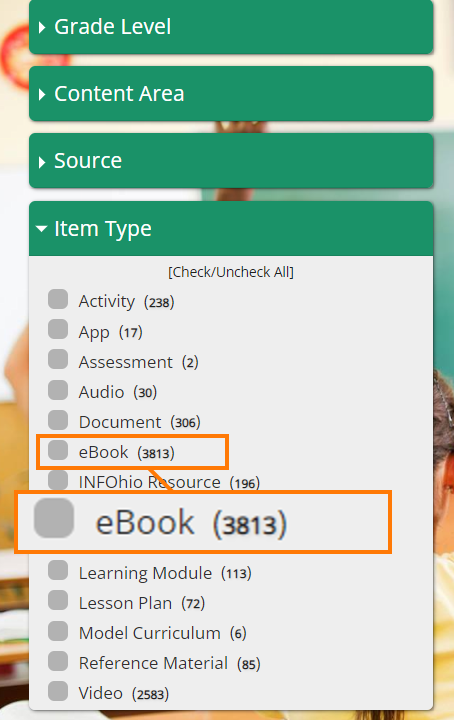Enable the Model Curriculum checkbox
This screenshot has width=454, height=720.
58,631
